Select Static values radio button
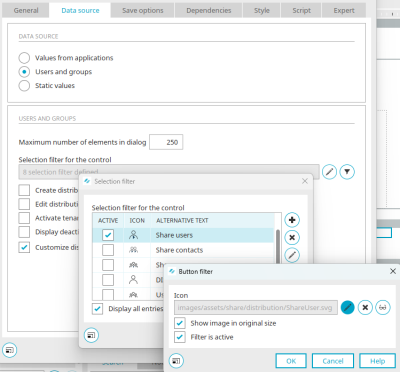 tap(24, 86)
